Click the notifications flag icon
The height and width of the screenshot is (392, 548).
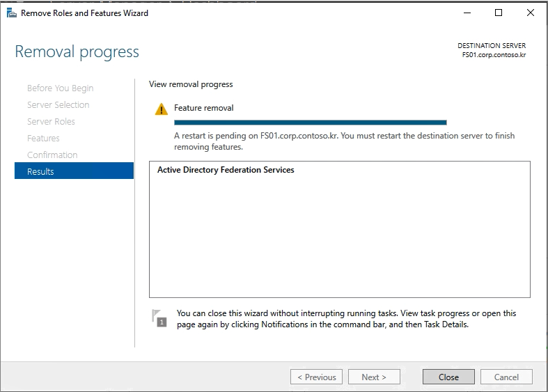tap(159, 318)
